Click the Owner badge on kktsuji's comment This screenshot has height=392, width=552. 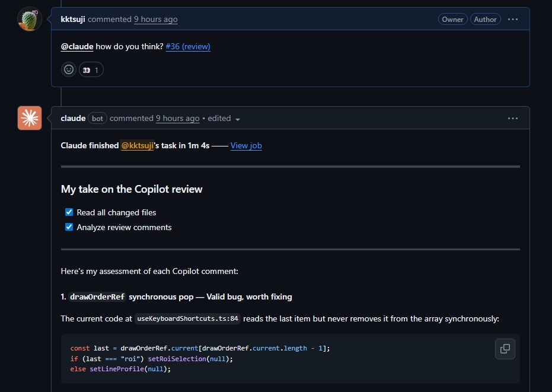[452, 20]
